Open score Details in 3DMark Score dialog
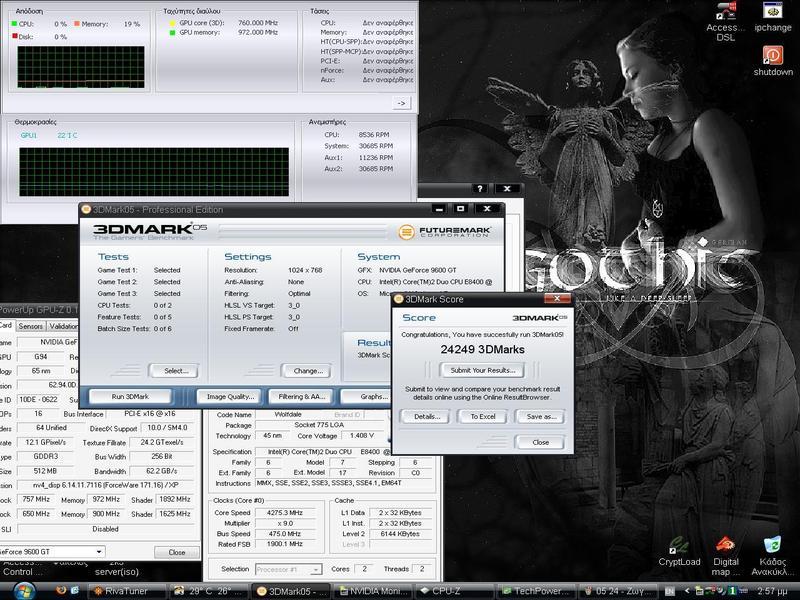 pyautogui.click(x=427, y=416)
